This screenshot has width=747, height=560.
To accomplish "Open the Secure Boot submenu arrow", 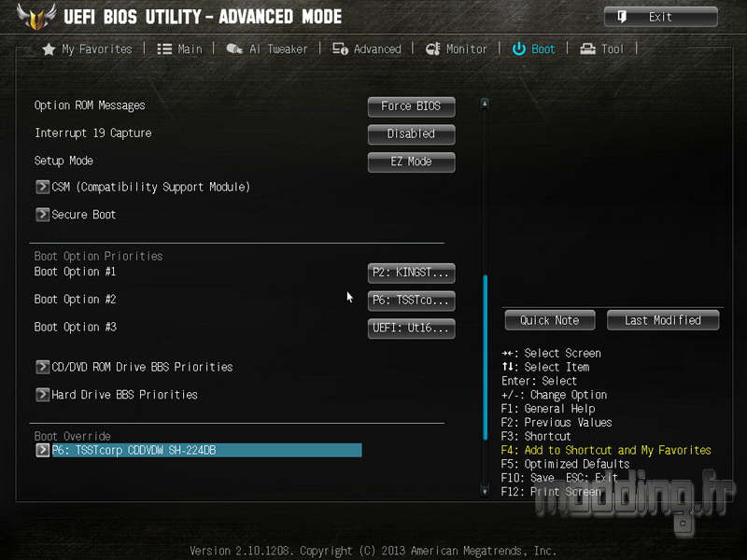I will tap(42, 215).
